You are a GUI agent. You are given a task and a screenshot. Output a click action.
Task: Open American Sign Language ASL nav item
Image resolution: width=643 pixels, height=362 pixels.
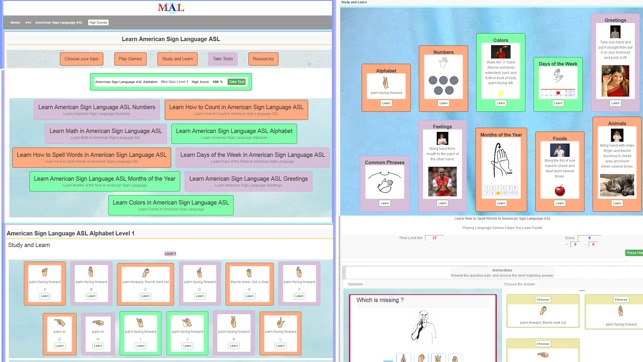(x=59, y=23)
